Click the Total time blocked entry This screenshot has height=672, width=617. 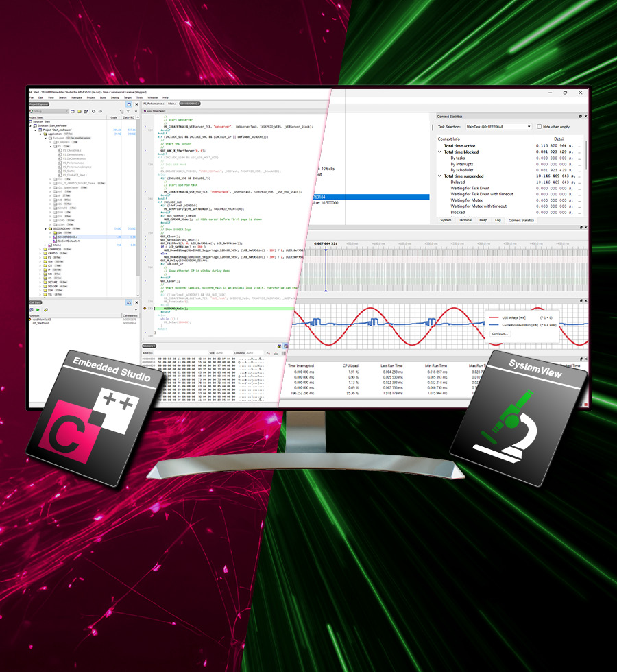point(461,152)
